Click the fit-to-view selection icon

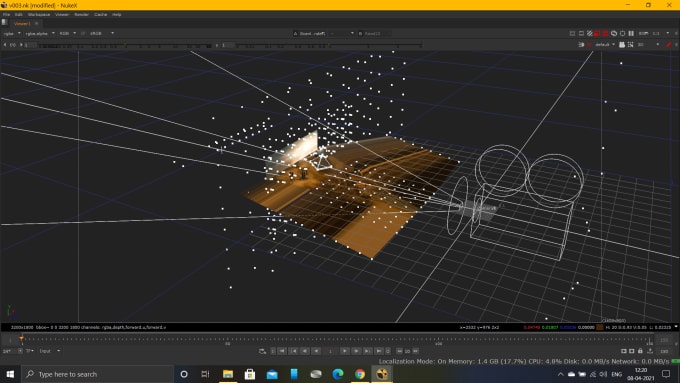tap(631, 45)
